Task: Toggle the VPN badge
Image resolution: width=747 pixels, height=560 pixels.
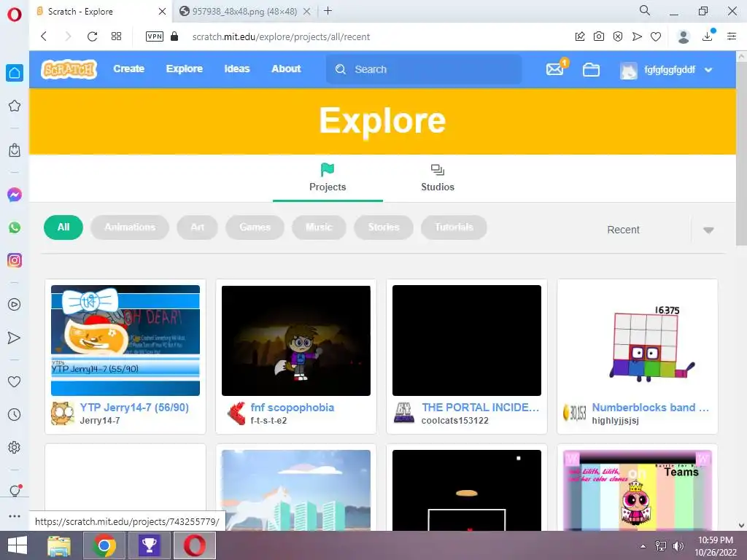Action: coord(155,36)
